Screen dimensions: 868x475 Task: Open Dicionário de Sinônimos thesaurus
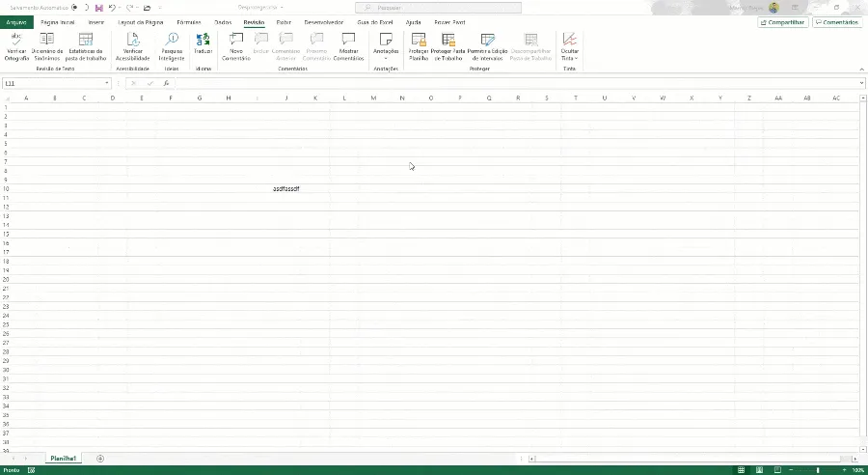(x=47, y=46)
